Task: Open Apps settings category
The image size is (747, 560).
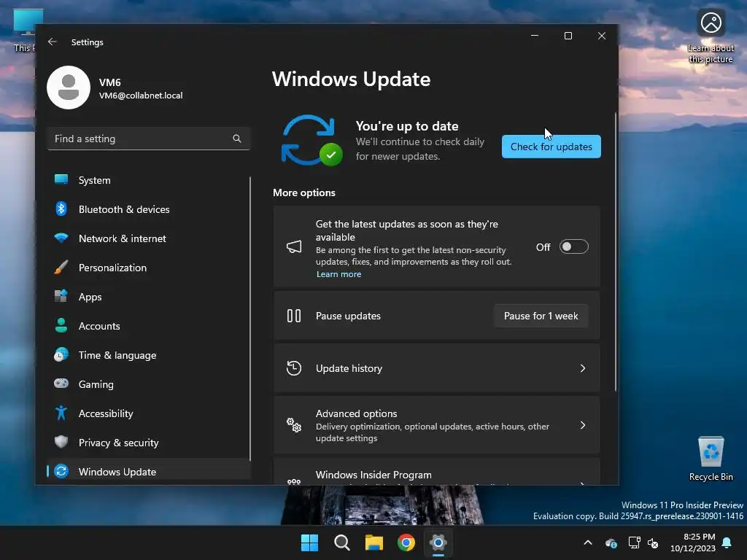Action: pos(149,297)
